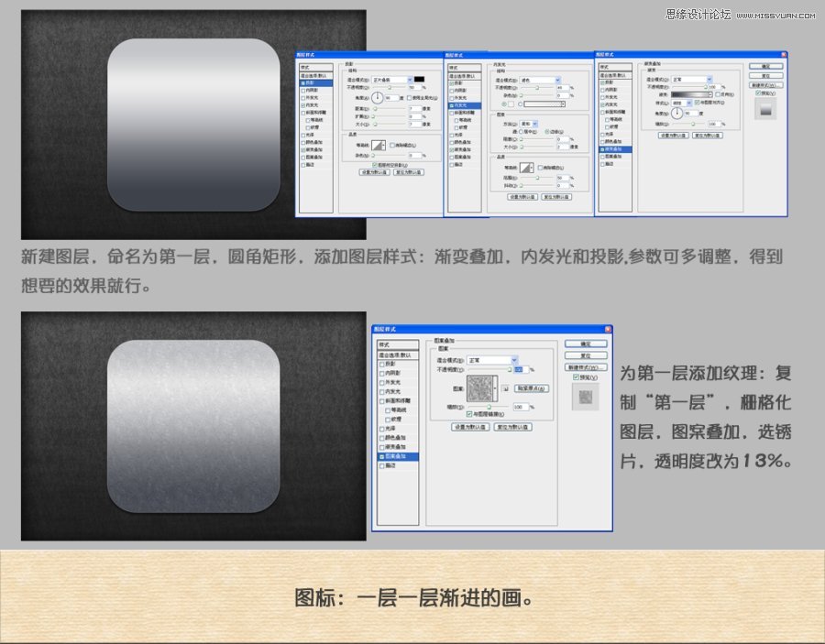
Task: Open contour picker thumbnail in Inner Glow dialog
Action: tap(527, 168)
